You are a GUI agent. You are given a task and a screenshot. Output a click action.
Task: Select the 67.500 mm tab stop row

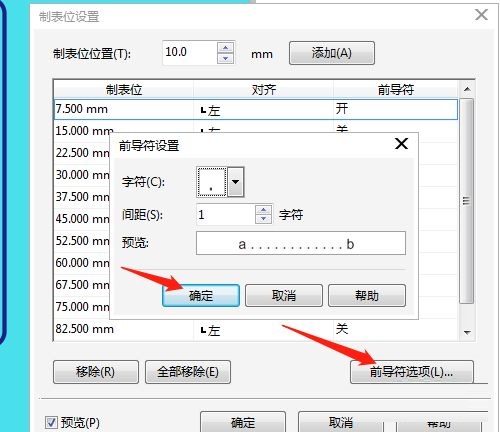82,285
